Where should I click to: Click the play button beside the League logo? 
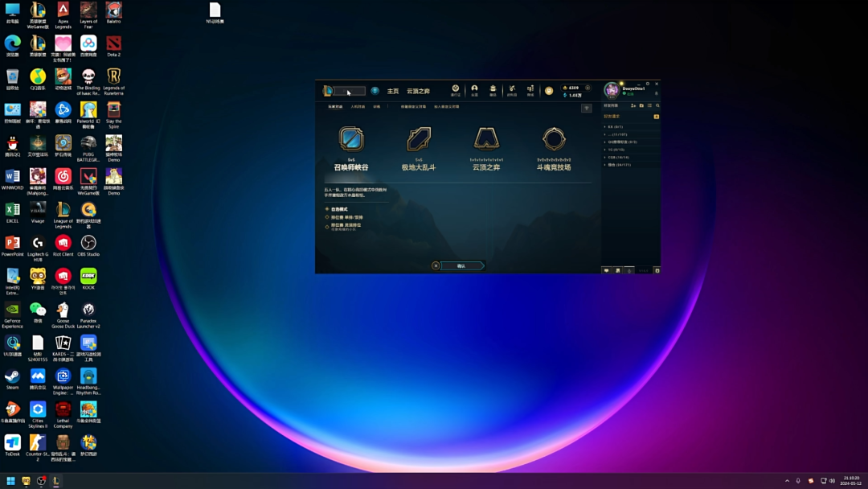[349, 91]
